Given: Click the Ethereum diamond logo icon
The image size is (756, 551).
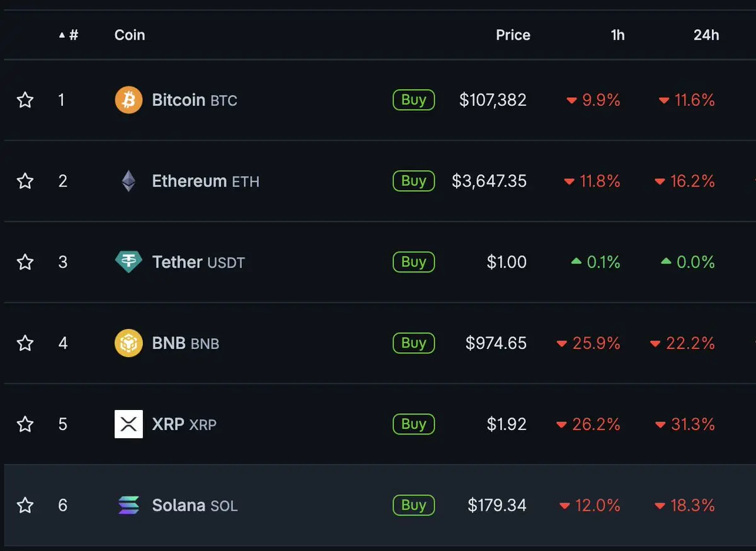Looking at the screenshot, I should [x=129, y=181].
